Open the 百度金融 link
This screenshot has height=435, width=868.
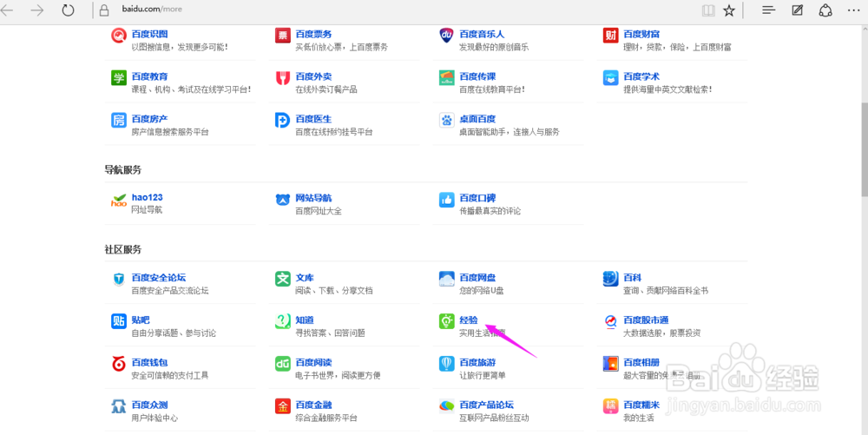(313, 405)
